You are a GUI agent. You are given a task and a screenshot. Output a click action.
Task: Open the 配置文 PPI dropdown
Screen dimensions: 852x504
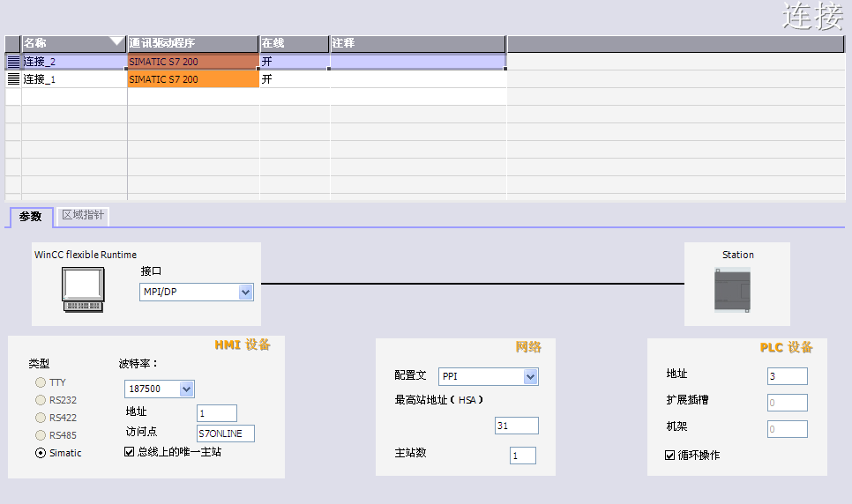(530, 376)
